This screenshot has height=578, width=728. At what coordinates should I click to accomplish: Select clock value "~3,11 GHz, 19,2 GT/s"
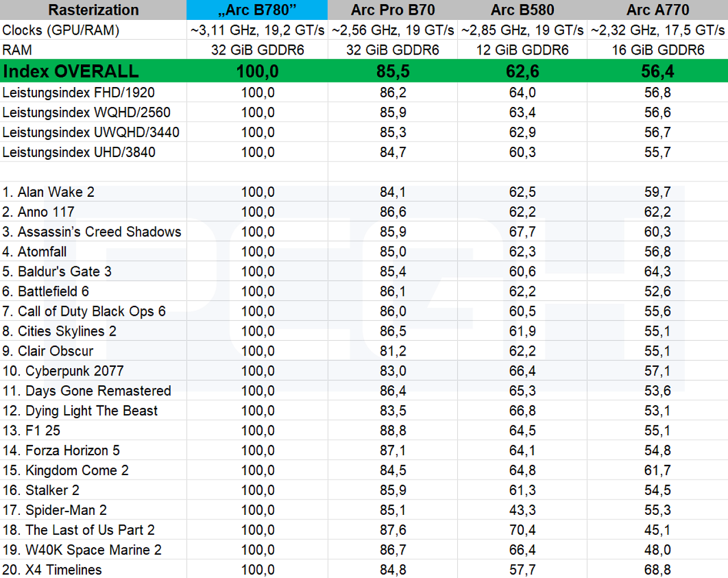[x=257, y=30]
